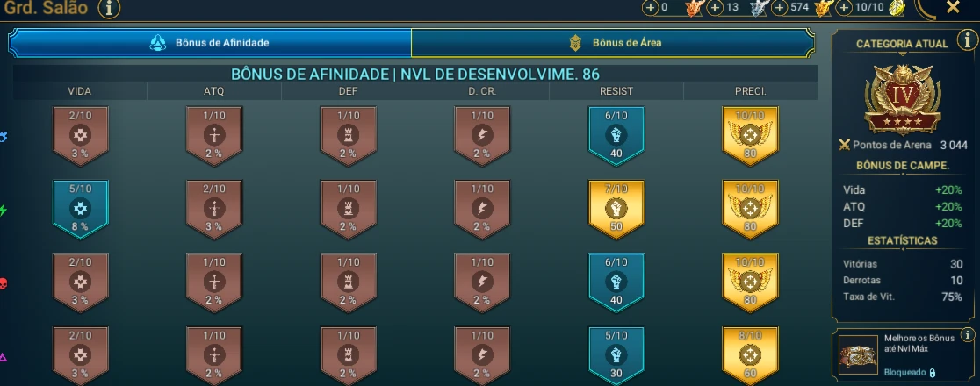980x386 pixels.
Task: Select the bottom-row PRECI. 8/10 badge
Action: tap(749, 354)
